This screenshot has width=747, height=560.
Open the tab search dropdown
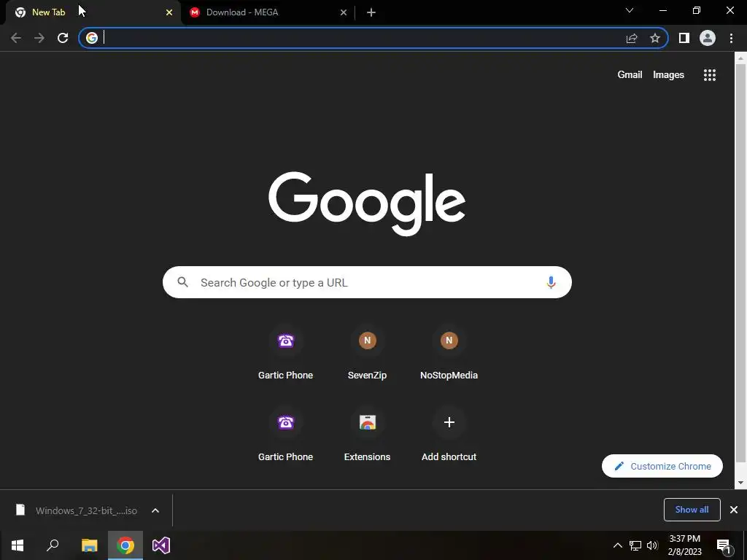click(x=630, y=10)
